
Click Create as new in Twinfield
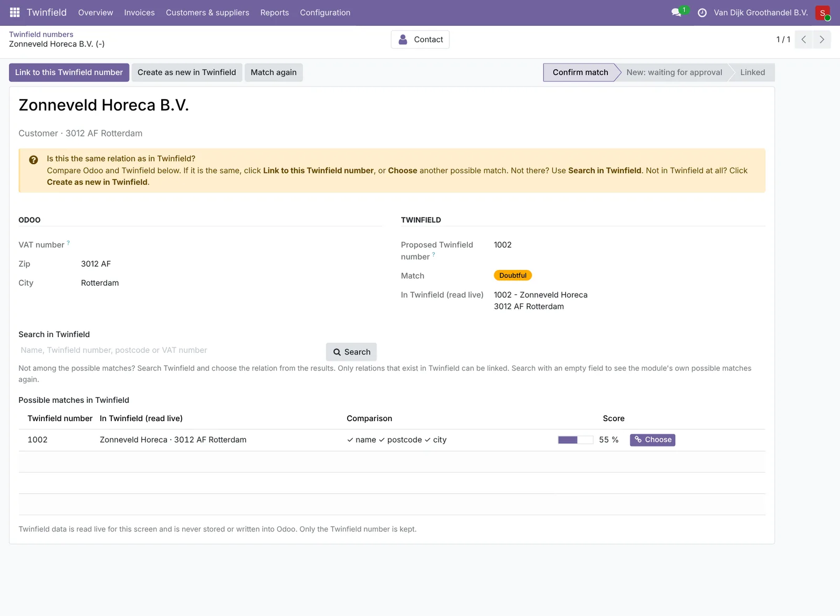coord(187,72)
